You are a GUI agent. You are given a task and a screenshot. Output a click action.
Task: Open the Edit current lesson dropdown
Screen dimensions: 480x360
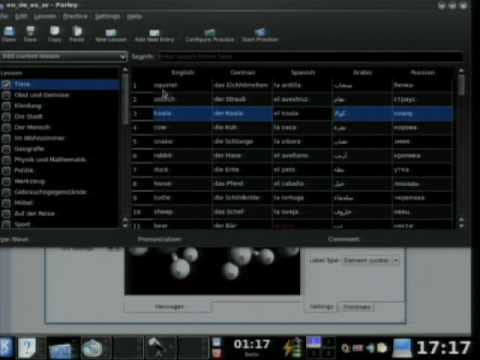[63, 56]
